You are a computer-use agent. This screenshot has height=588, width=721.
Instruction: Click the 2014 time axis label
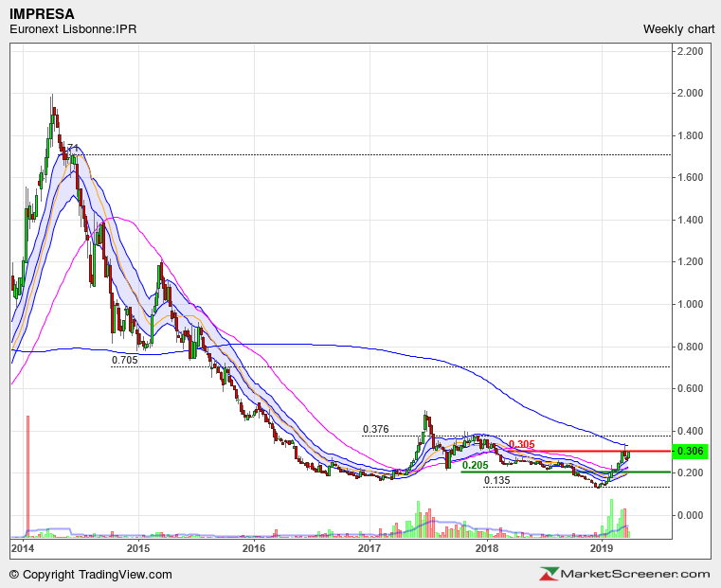pyautogui.click(x=23, y=548)
